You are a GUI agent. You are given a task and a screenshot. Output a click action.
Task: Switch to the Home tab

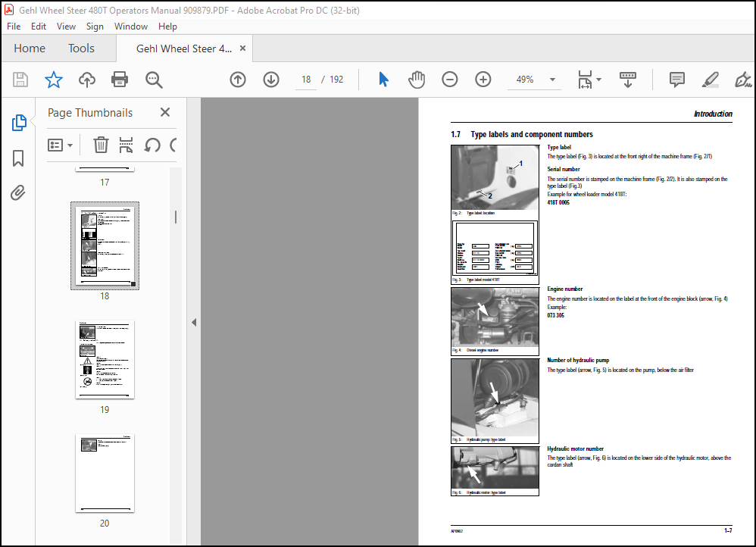[x=30, y=48]
